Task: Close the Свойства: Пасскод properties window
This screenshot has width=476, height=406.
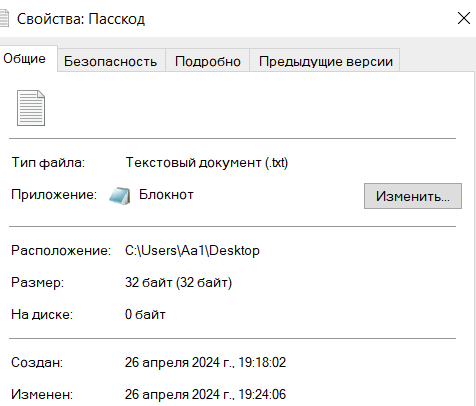Action: pos(464,18)
